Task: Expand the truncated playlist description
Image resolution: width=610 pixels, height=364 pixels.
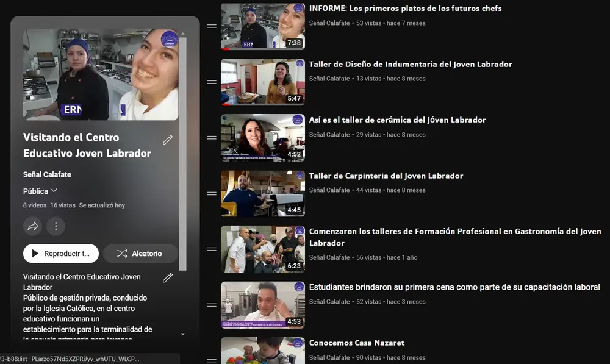Action: [x=181, y=333]
